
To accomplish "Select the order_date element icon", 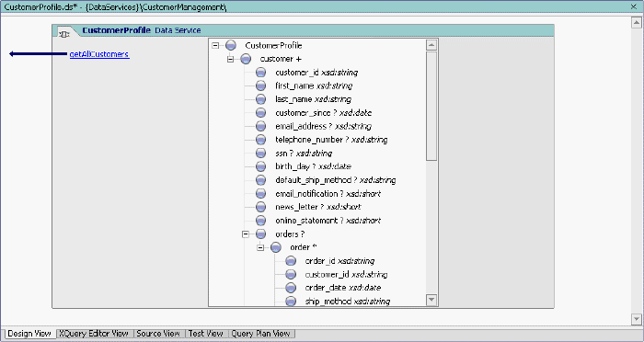I will click(x=291, y=288).
